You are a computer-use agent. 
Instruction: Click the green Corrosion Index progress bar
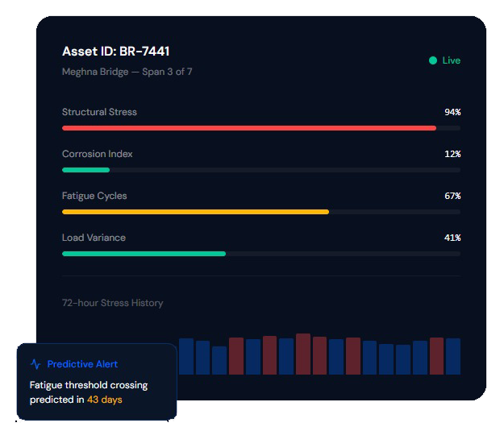point(85,170)
